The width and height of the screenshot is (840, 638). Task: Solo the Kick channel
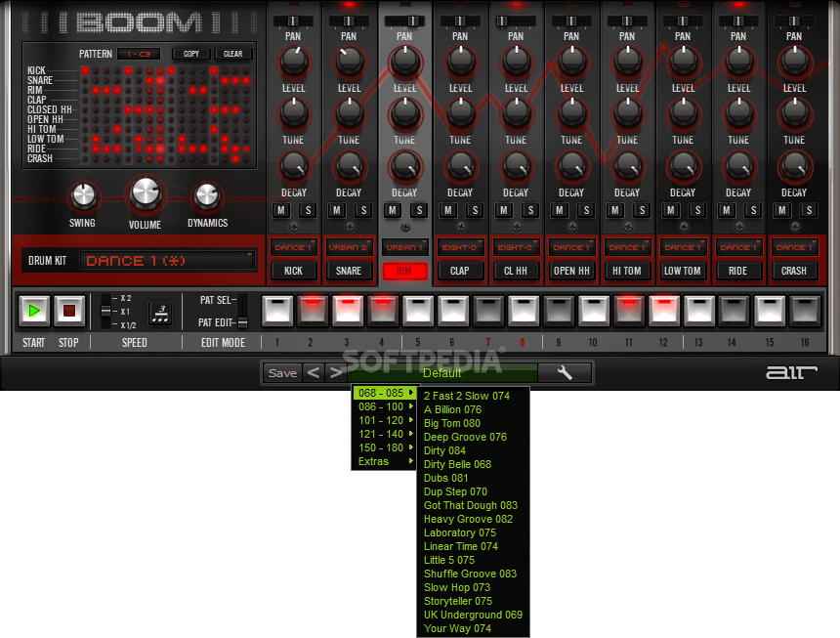pyautogui.click(x=308, y=210)
